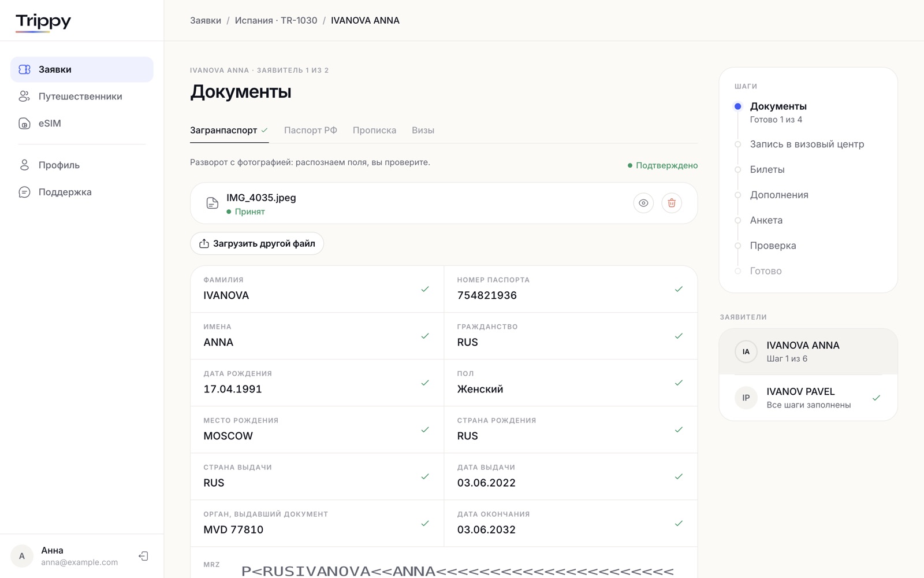Click Дата окончания 03.06.2032 field
The width and height of the screenshot is (924, 578).
571,523
